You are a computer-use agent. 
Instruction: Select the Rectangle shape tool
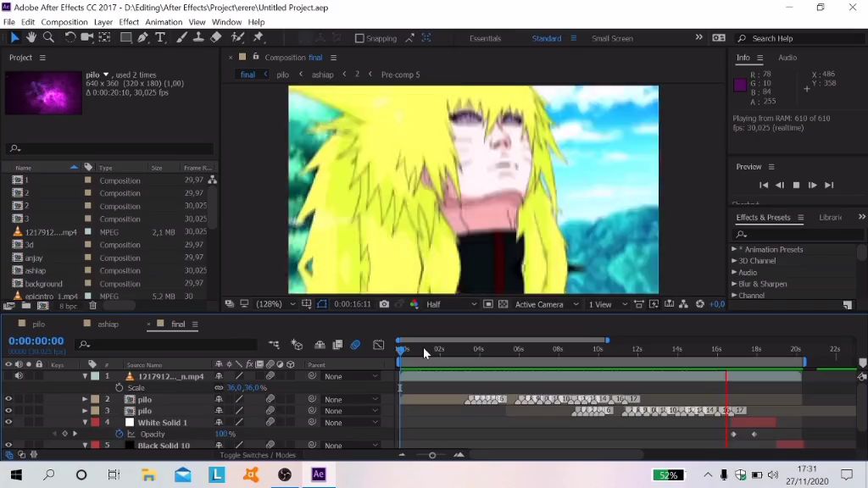tap(126, 37)
